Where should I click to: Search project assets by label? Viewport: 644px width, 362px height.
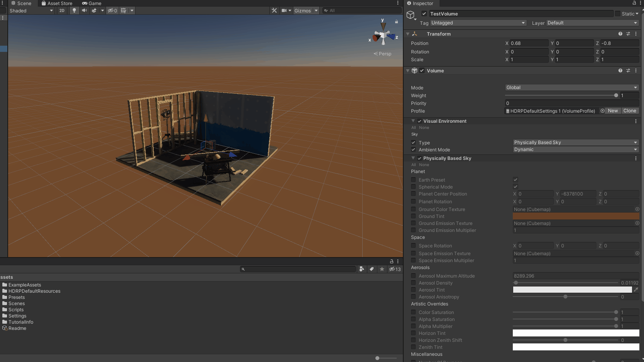(x=372, y=269)
